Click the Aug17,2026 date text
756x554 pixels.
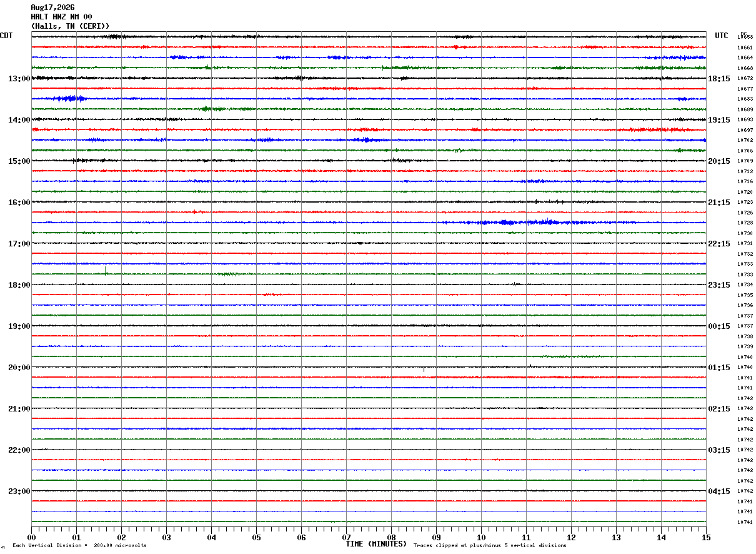click(x=52, y=8)
